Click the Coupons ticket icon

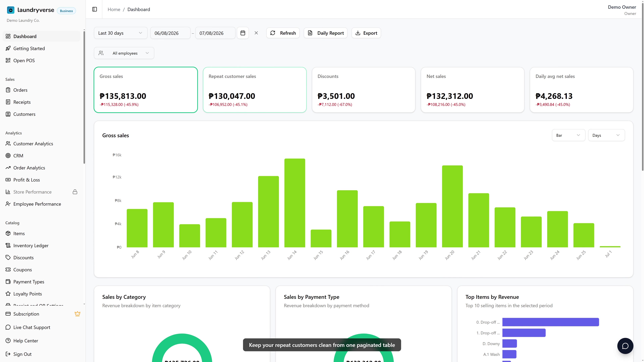8,269
